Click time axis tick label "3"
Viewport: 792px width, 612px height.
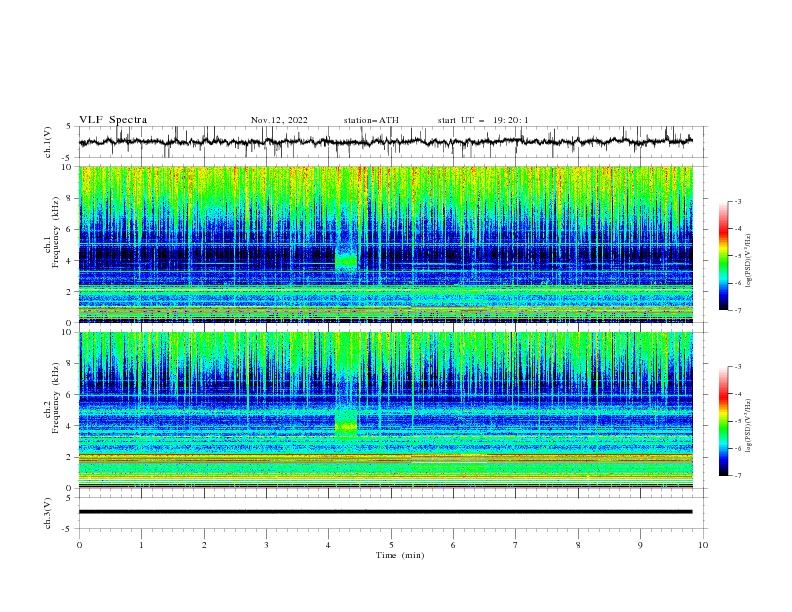266,545
